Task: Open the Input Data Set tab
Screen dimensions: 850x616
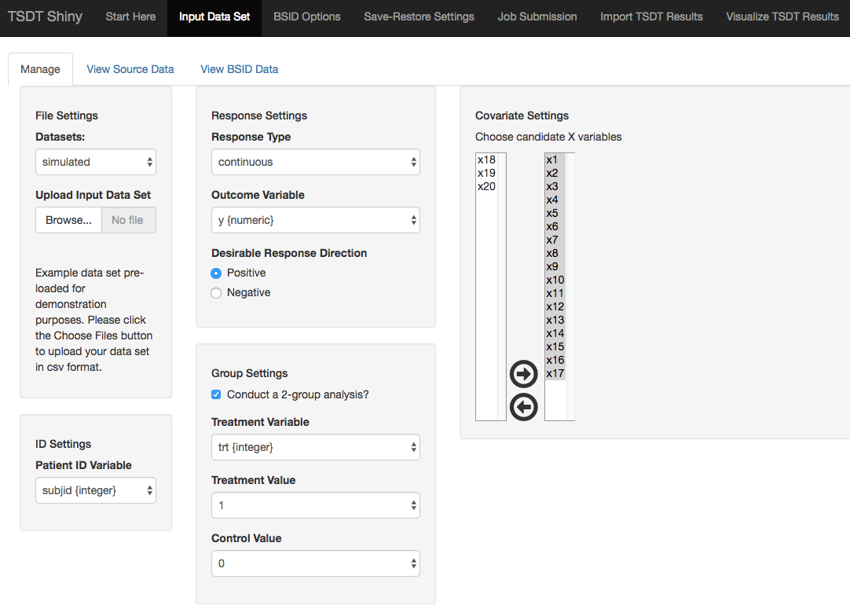Action: tap(214, 16)
